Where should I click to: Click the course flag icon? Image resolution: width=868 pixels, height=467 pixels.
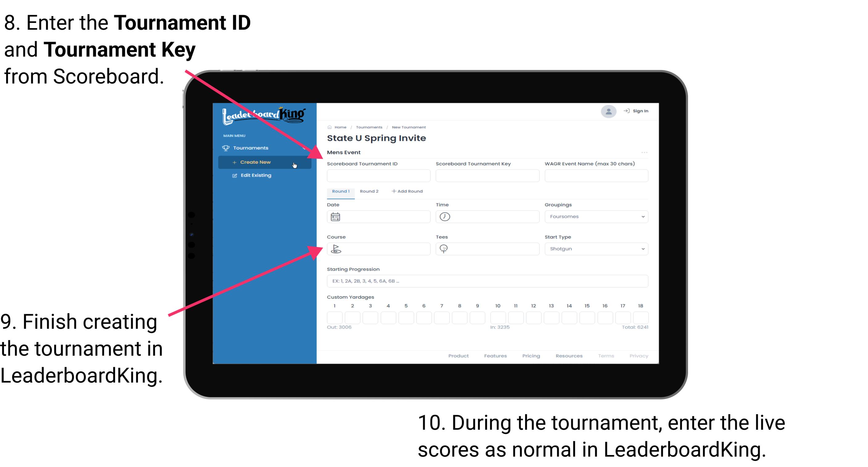[x=336, y=249]
